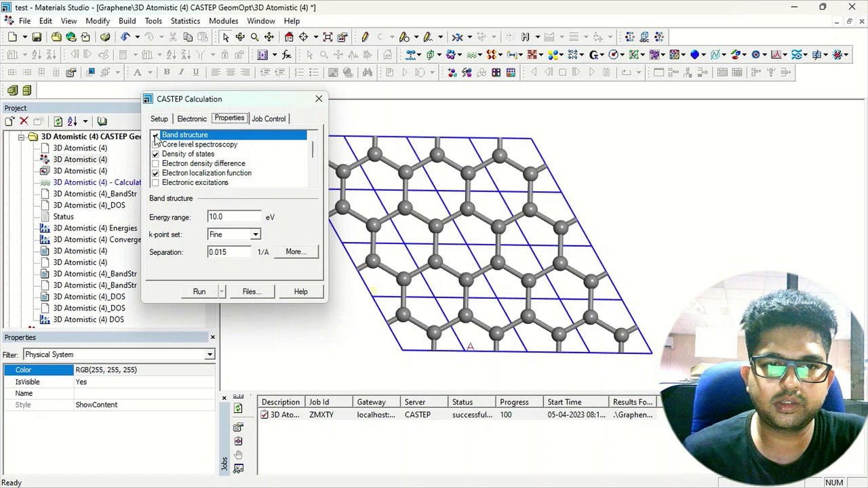Click the function fx icon
Viewport: 868px width, 488px height.
[286, 55]
